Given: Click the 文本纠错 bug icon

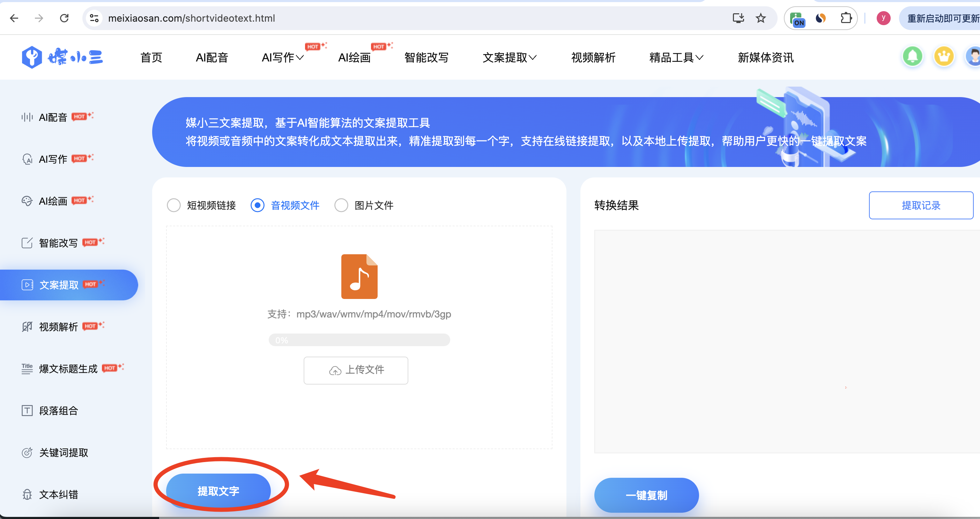Looking at the screenshot, I should pyautogui.click(x=27, y=494).
